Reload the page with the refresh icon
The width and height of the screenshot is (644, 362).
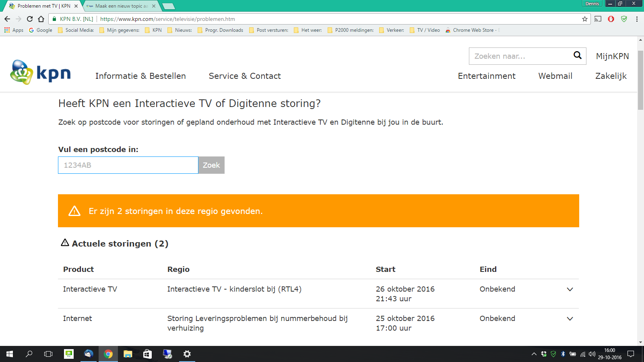point(30,19)
